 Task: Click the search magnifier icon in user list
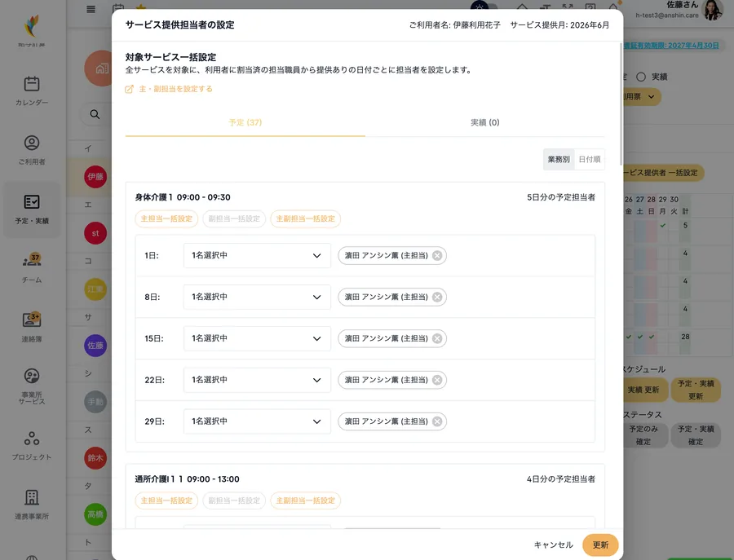click(x=95, y=114)
